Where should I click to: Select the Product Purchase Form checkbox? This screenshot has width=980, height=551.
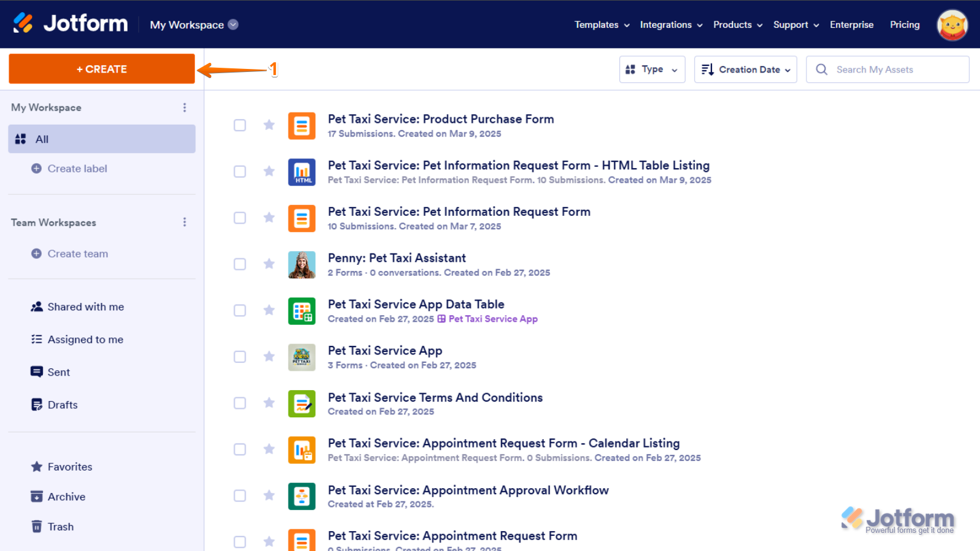pos(240,125)
